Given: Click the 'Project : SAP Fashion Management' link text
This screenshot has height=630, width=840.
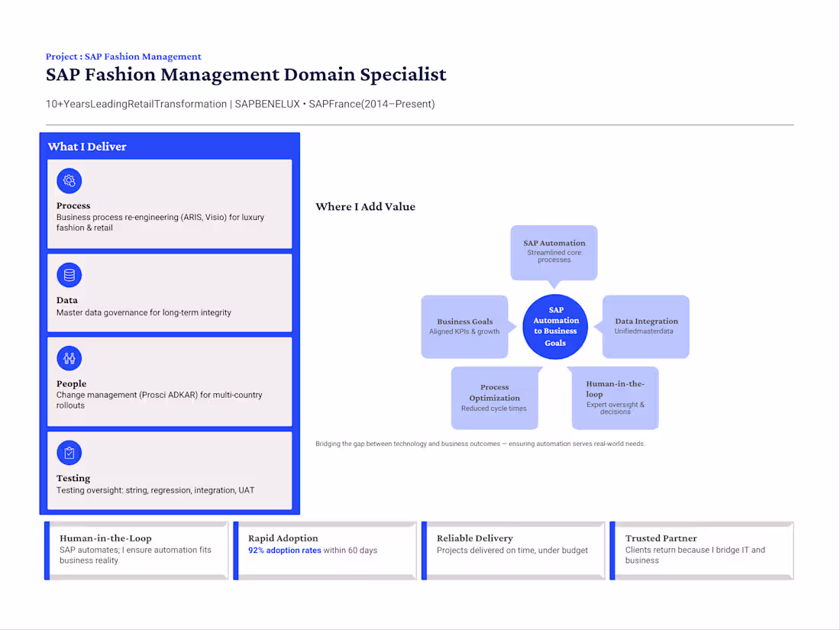Looking at the screenshot, I should coord(123,57).
